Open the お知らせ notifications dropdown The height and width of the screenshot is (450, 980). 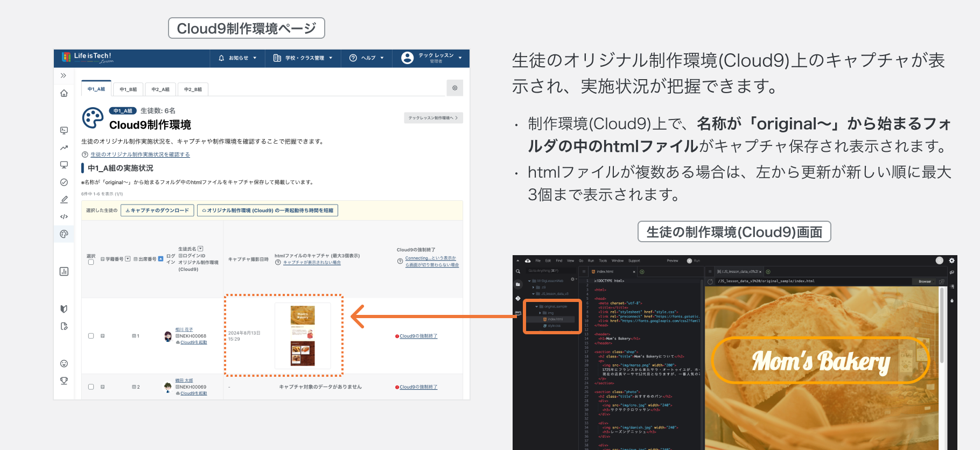pyautogui.click(x=237, y=58)
